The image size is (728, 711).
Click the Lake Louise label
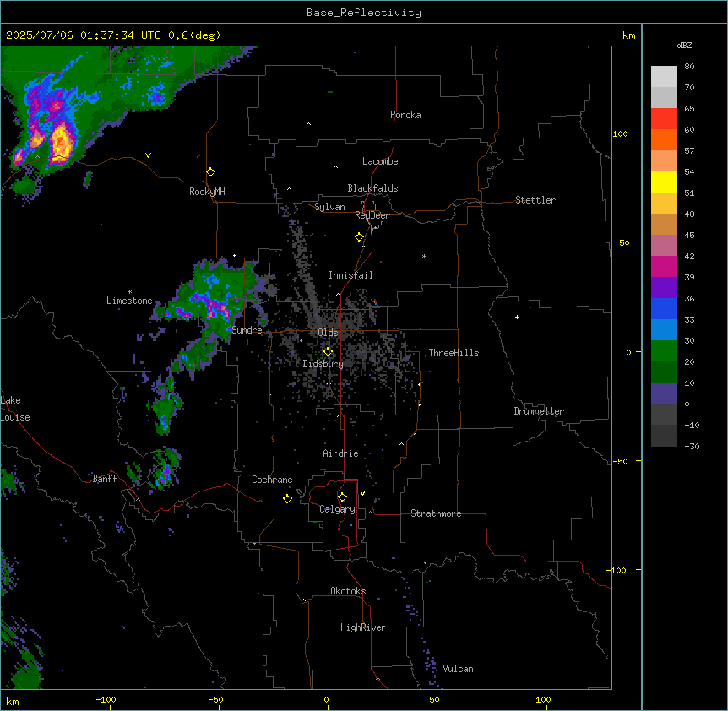pyautogui.click(x=15, y=409)
